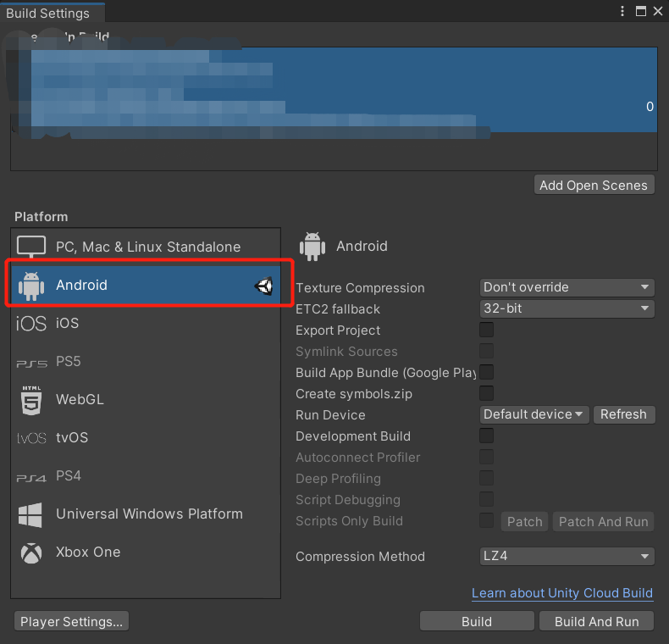Click the Android robot icon in platform list
This screenshot has width=669, height=644.
click(x=31, y=286)
